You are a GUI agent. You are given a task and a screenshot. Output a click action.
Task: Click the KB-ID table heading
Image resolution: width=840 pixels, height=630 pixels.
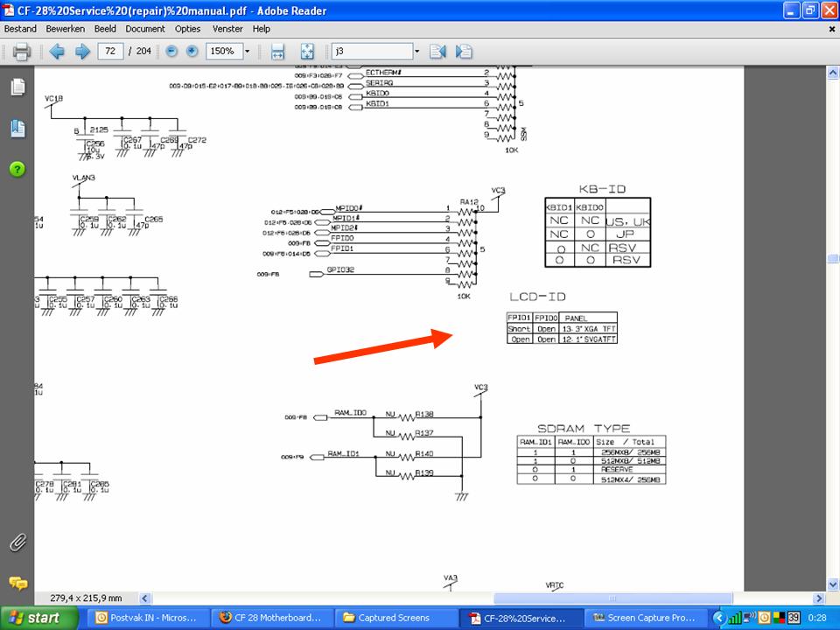tap(602, 189)
